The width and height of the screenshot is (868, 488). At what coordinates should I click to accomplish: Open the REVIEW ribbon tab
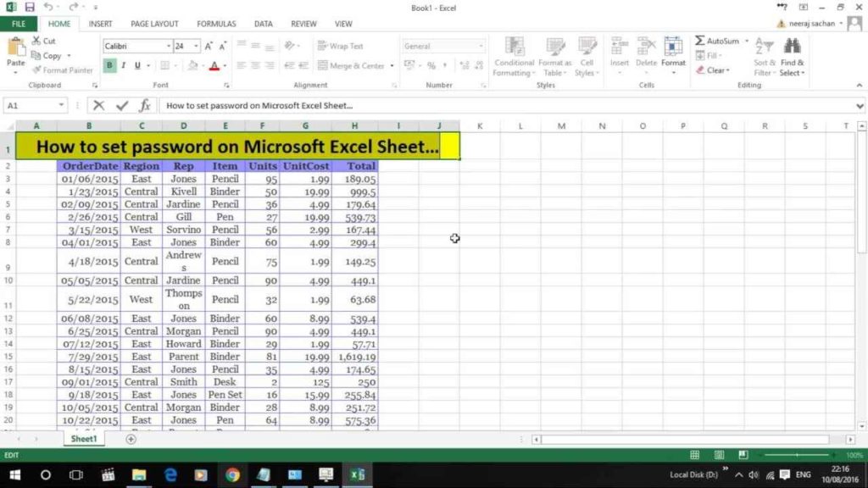point(303,24)
